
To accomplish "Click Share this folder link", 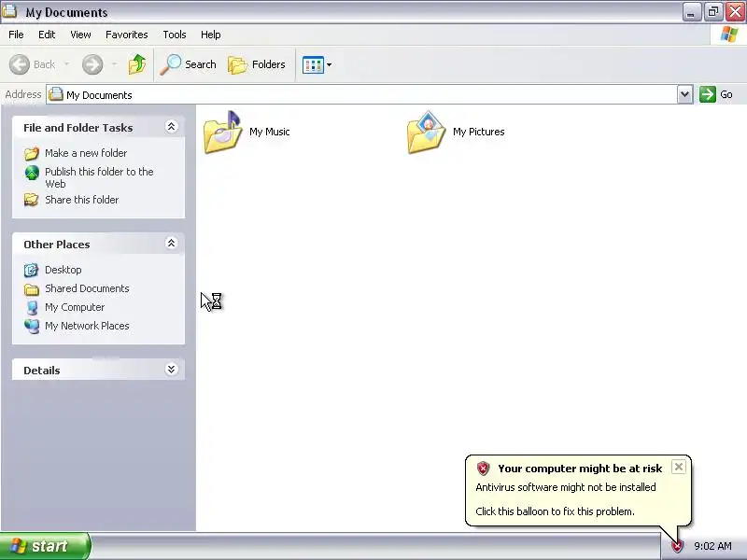I will click(82, 200).
